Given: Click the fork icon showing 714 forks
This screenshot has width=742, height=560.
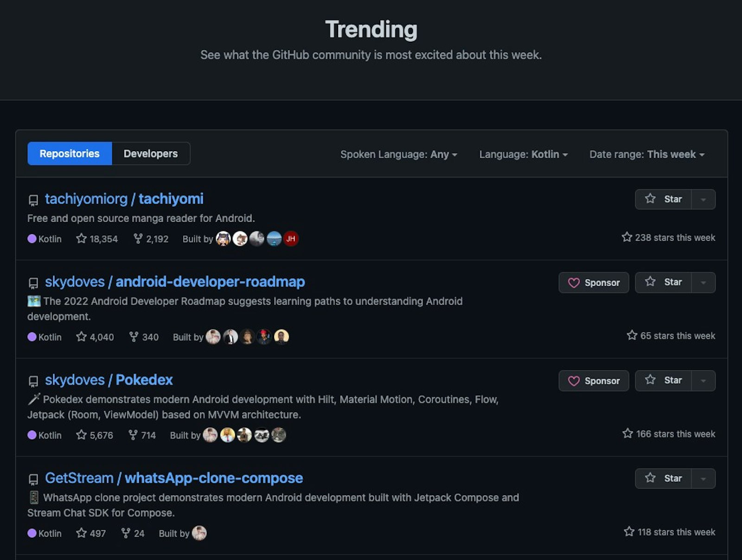Looking at the screenshot, I should click(x=133, y=435).
